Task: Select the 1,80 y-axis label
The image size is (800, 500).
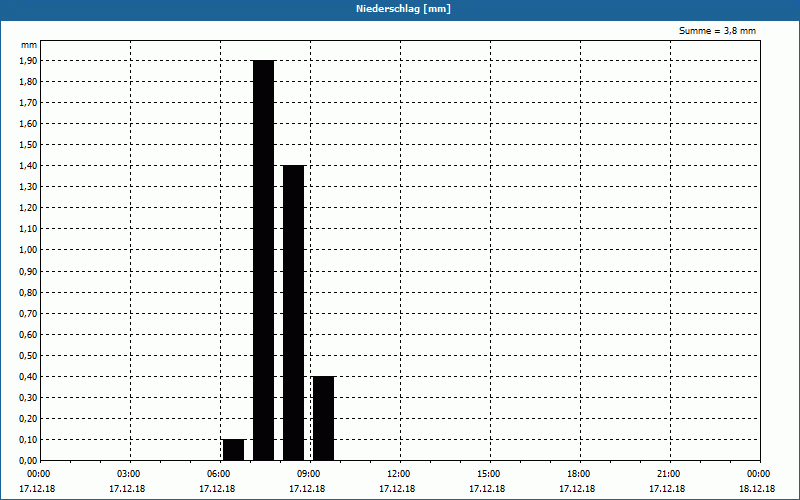Action: (x=29, y=82)
